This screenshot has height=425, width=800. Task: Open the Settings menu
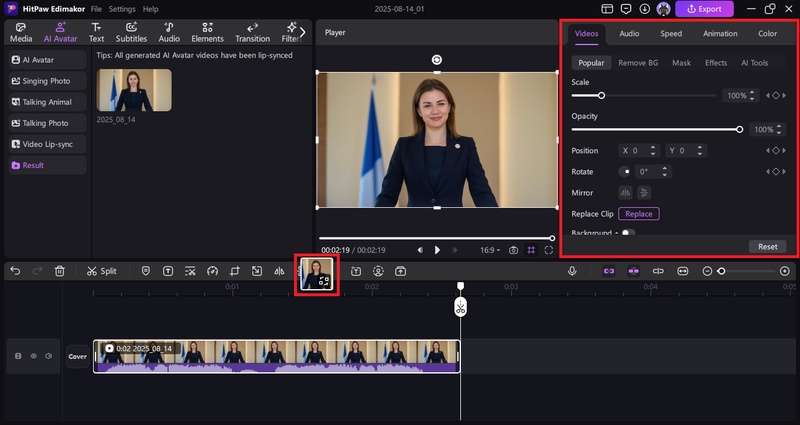pos(122,9)
